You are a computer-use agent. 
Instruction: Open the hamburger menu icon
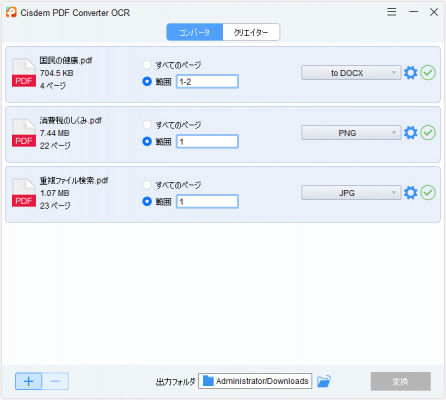click(x=392, y=12)
